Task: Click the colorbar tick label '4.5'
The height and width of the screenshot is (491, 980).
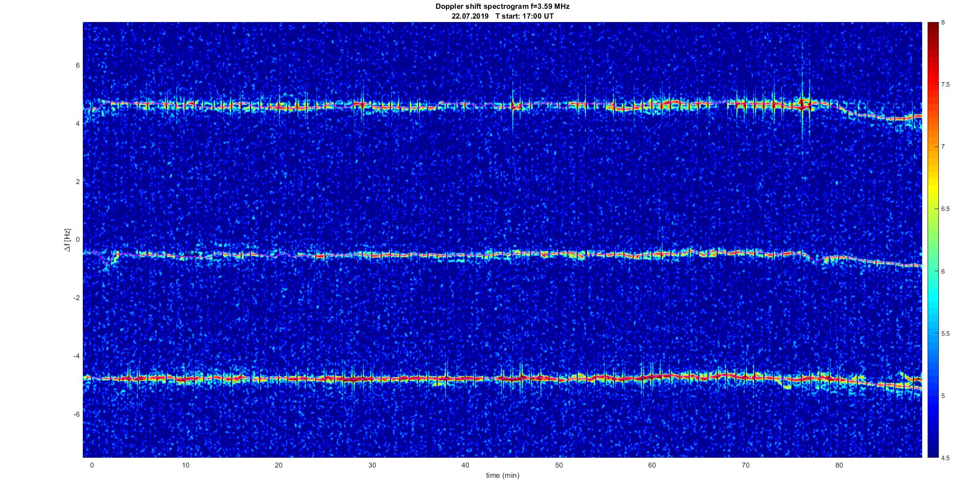Action: point(945,458)
